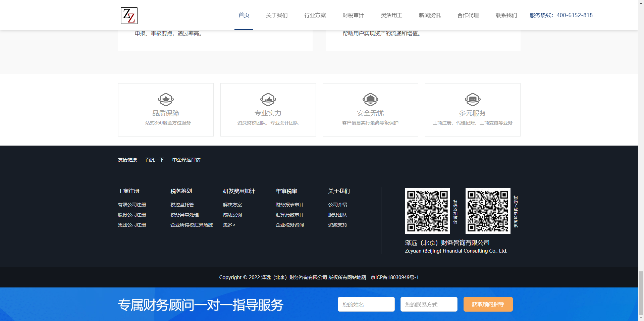Viewport: 644px width, 321px height.
Task: Click the 品质保障 card title
Action: (x=166, y=113)
